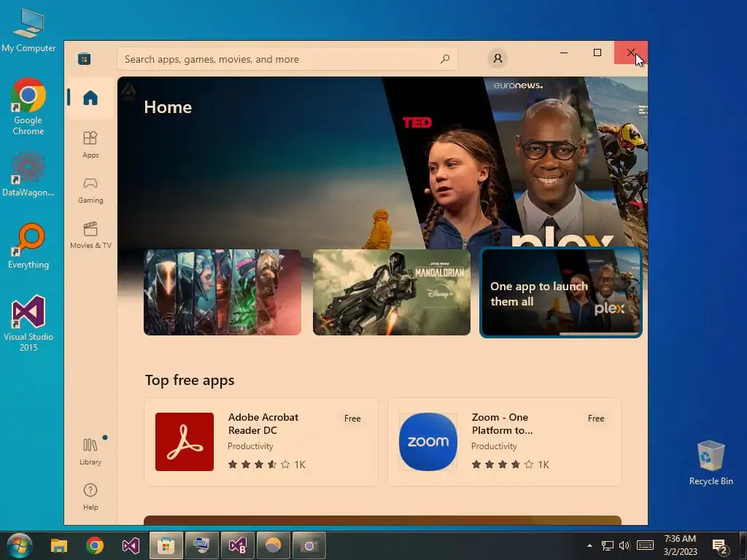Image resolution: width=747 pixels, height=560 pixels.
Task: Select Recycle Bin desktop icon
Action: (711, 463)
